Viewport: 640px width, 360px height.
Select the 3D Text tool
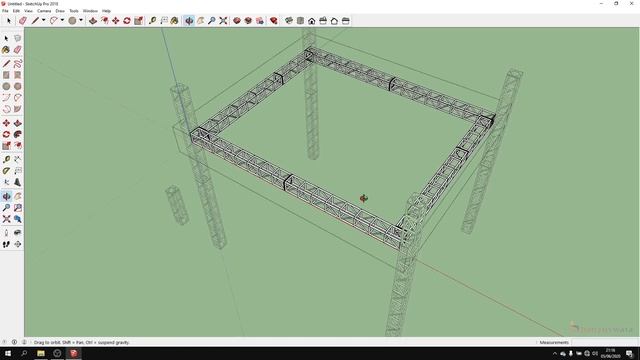click(x=18, y=182)
